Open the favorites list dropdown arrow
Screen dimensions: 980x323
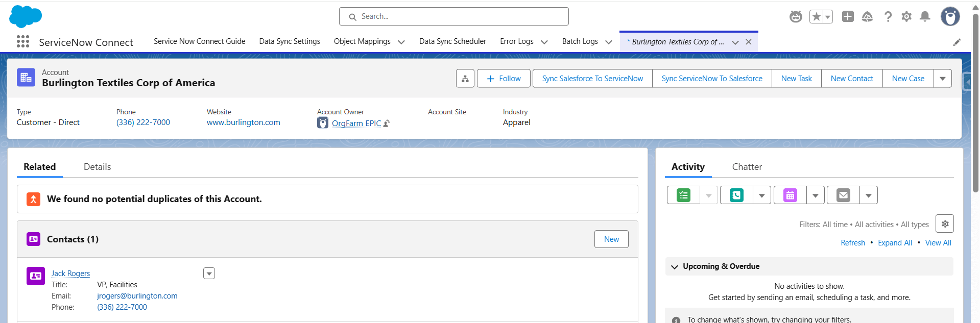pyautogui.click(x=828, y=17)
